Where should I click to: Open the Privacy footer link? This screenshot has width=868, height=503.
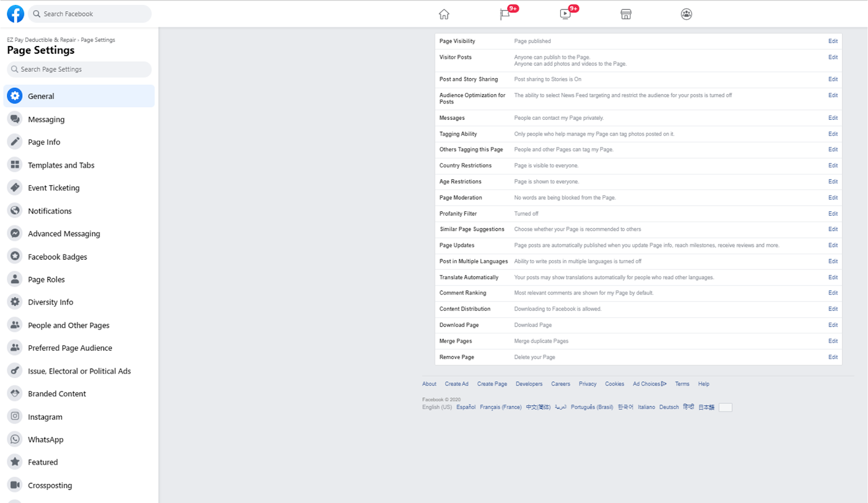(x=588, y=384)
